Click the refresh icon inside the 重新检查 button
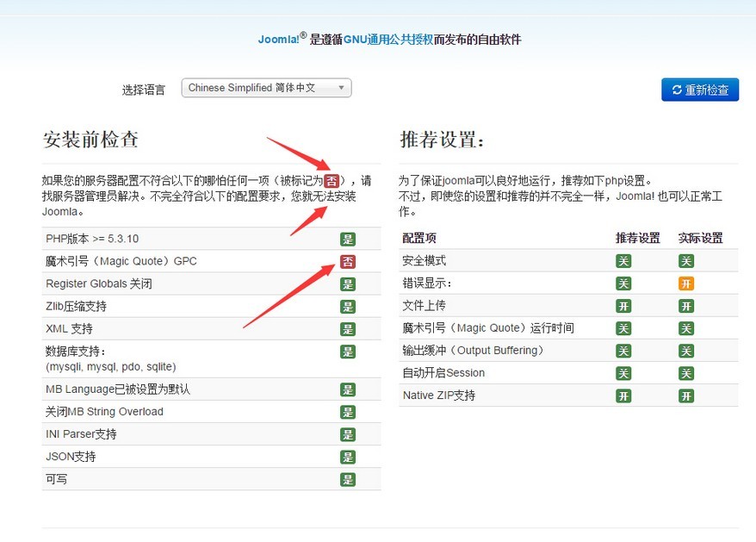 [x=678, y=89]
